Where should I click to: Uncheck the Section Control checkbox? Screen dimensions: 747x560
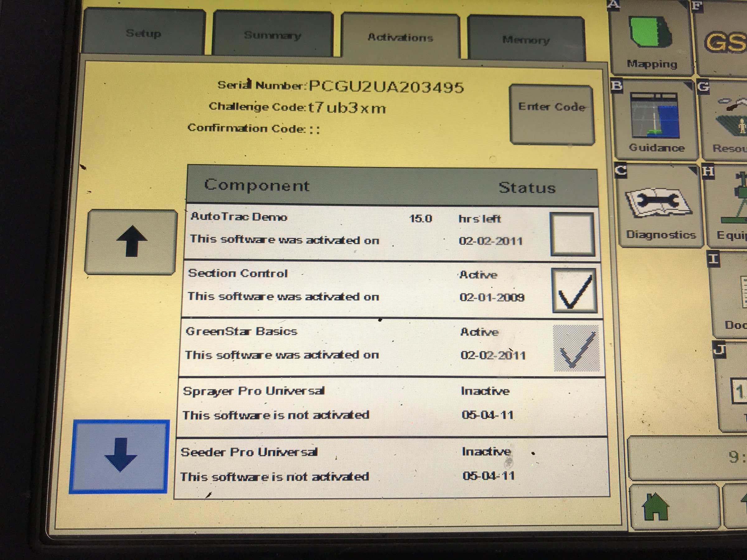point(575,291)
